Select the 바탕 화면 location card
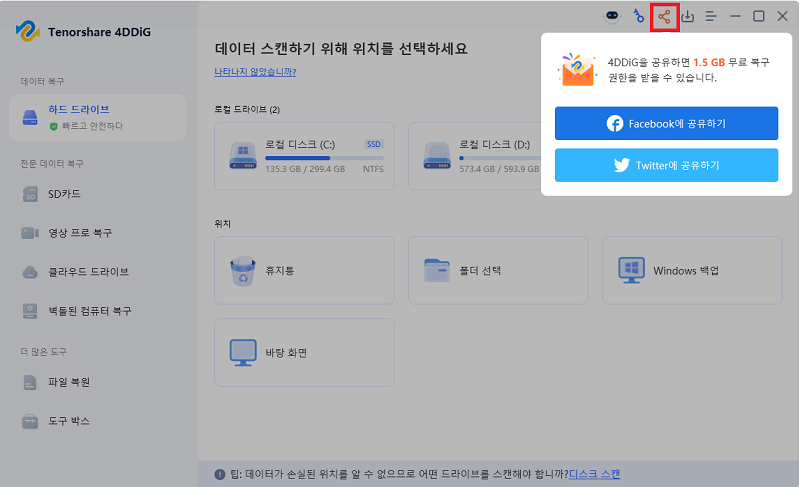799x487 pixels. coord(304,353)
